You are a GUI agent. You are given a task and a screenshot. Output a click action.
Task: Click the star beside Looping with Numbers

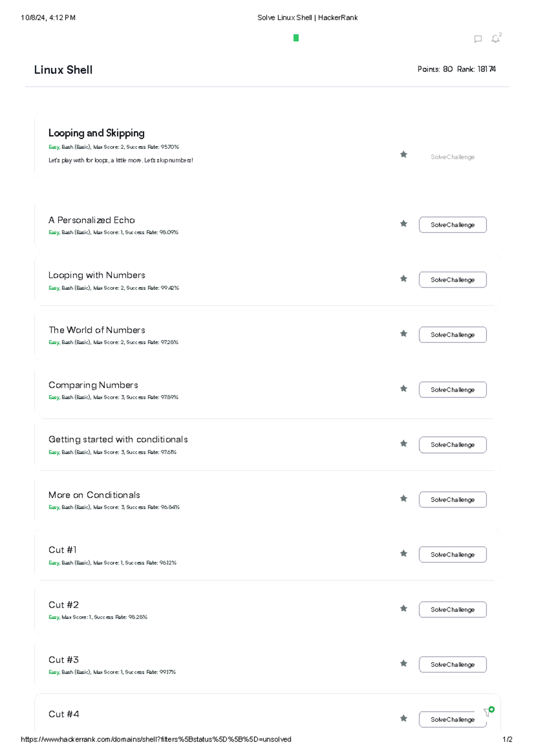tap(404, 279)
